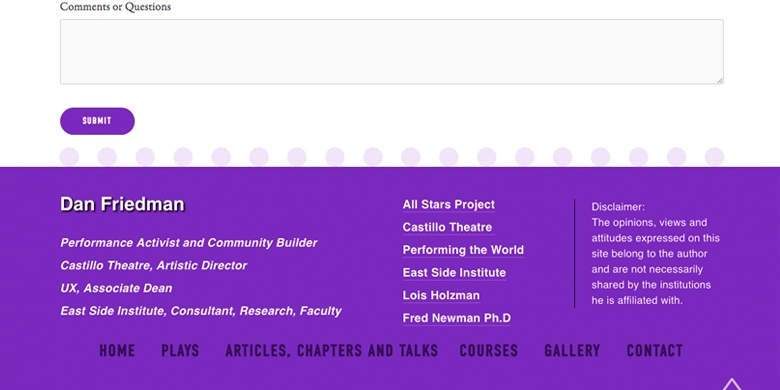Visit the Performing the World link
The height and width of the screenshot is (390, 780).
pyautogui.click(x=463, y=250)
